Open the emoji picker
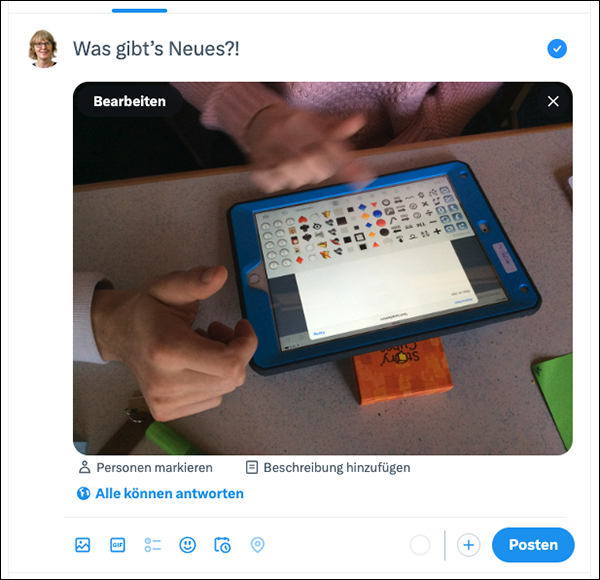The height and width of the screenshot is (580, 600). (188, 545)
